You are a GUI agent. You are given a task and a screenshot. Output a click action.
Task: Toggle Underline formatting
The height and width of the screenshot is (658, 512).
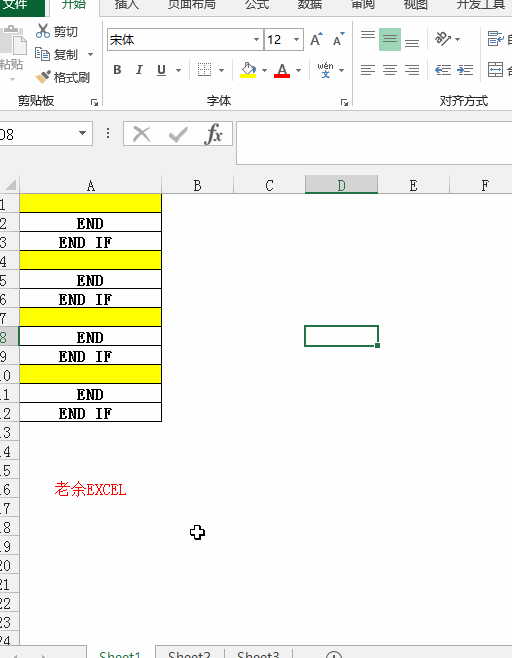161,70
